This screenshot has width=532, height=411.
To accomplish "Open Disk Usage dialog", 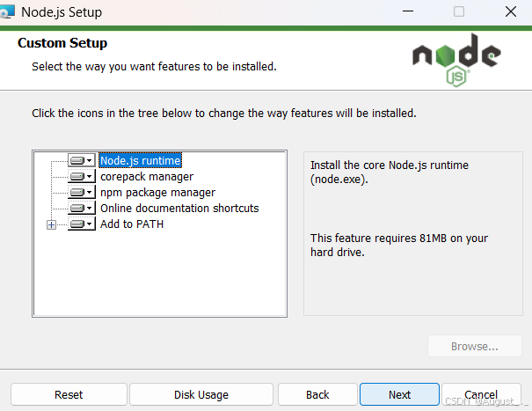I will coord(201,394).
